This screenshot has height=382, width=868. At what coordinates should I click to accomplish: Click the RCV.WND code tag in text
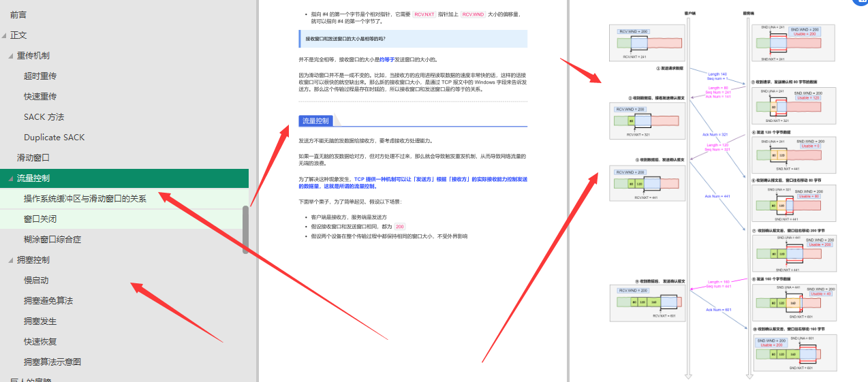(x=473, y=14)
